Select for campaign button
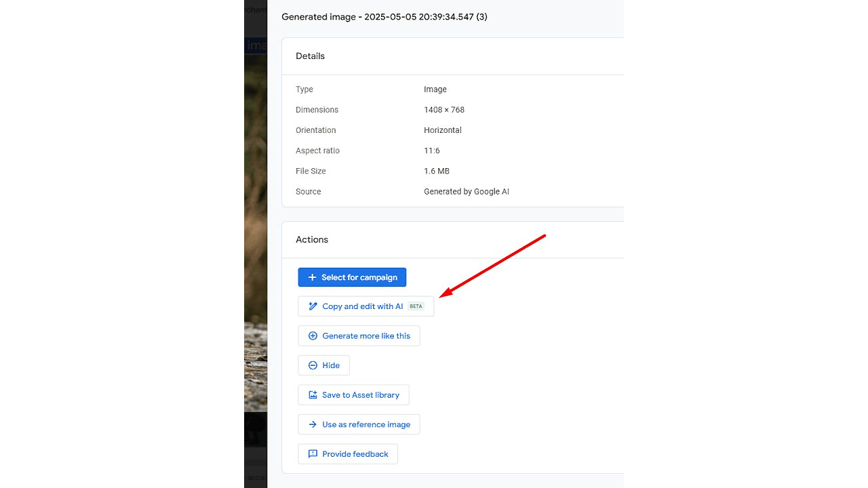The height and width of the screenshot is (488, 868). 352,277
